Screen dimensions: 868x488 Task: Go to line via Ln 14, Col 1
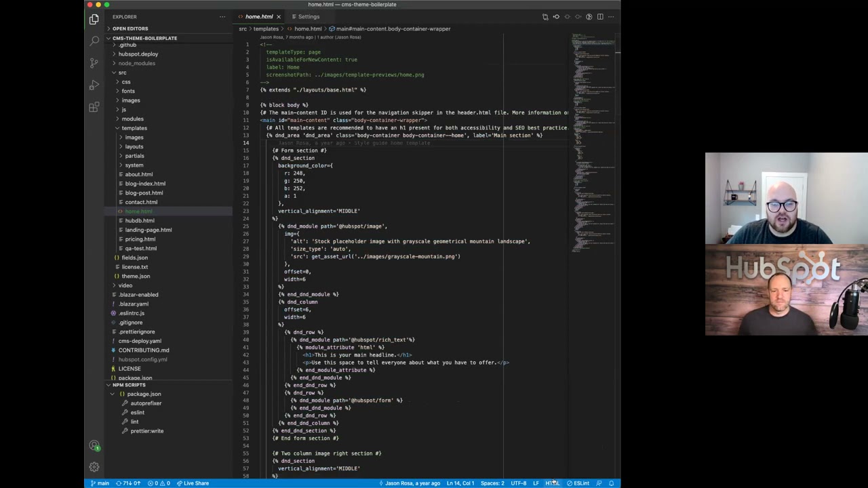pos(460,483)
